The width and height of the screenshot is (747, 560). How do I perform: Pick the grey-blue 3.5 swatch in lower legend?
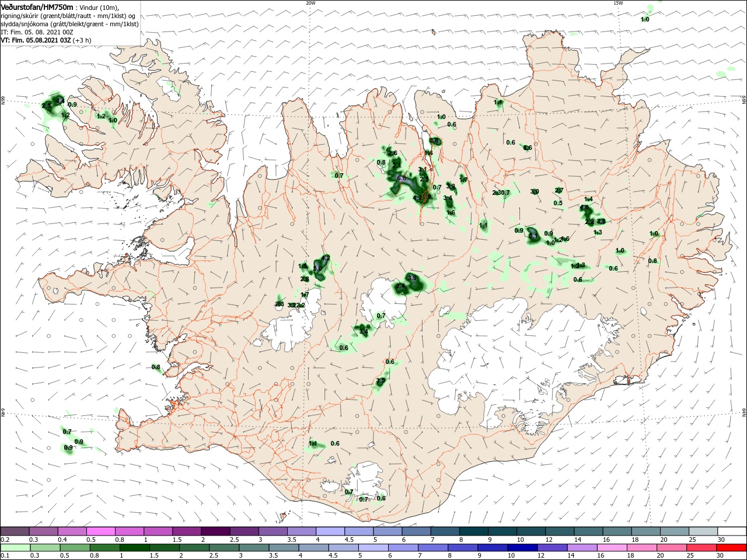(x=284, y=548)
